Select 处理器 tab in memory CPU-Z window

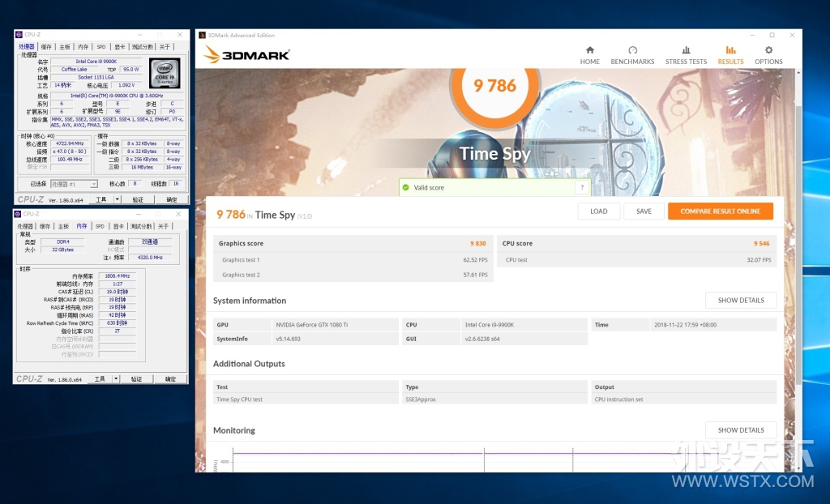coord(25,227)
